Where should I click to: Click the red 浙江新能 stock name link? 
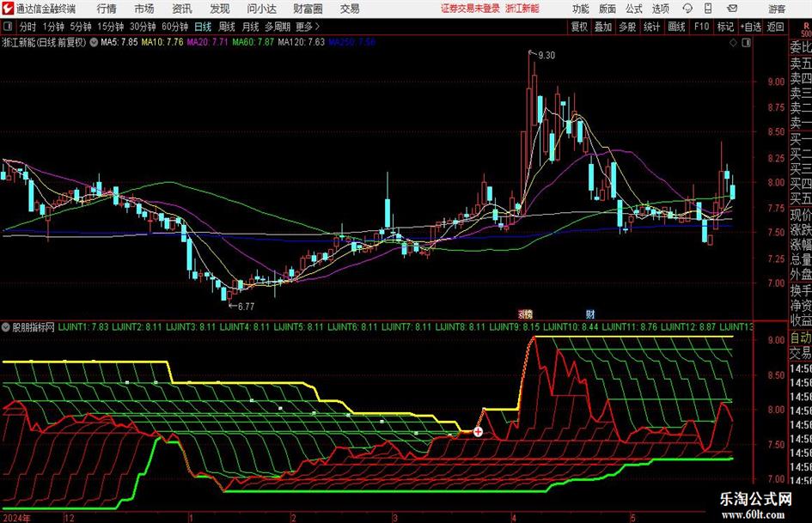(x=522, y=9)
